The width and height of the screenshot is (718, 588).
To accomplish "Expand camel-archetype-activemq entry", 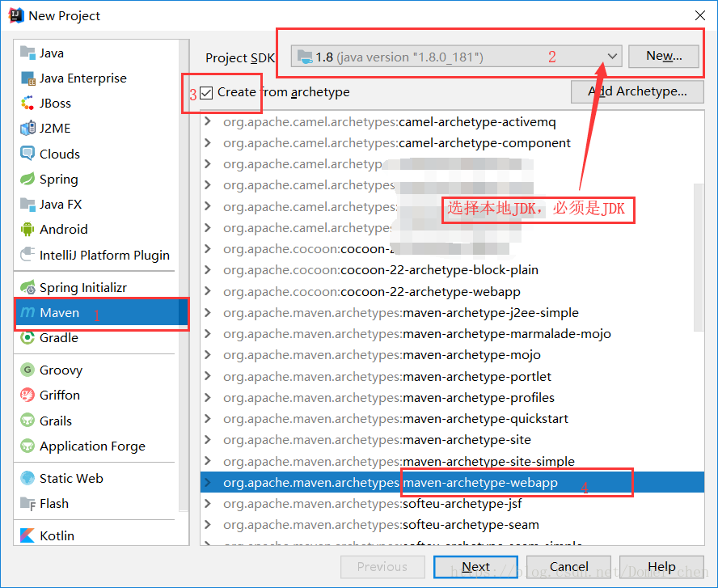I will pos(208,121).
